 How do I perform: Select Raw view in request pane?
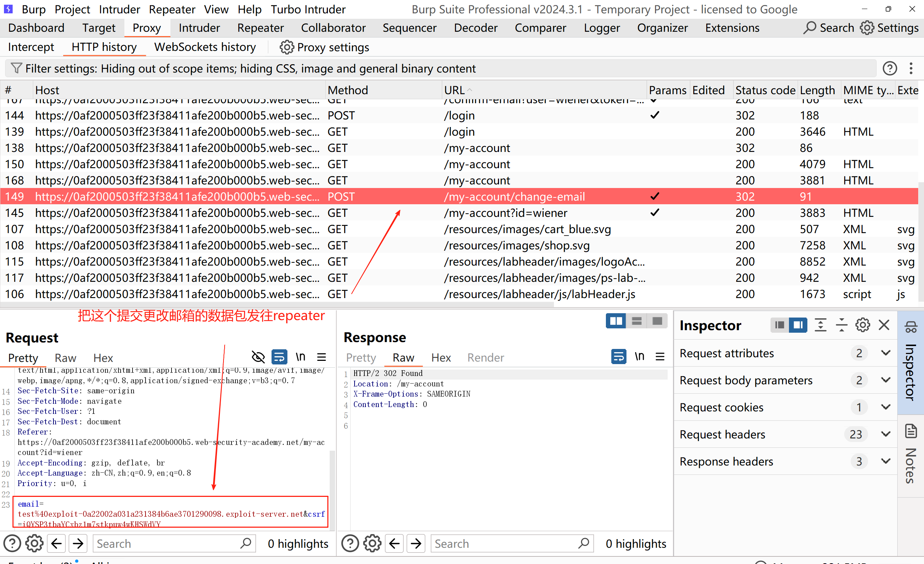click(x=65, y=358)
